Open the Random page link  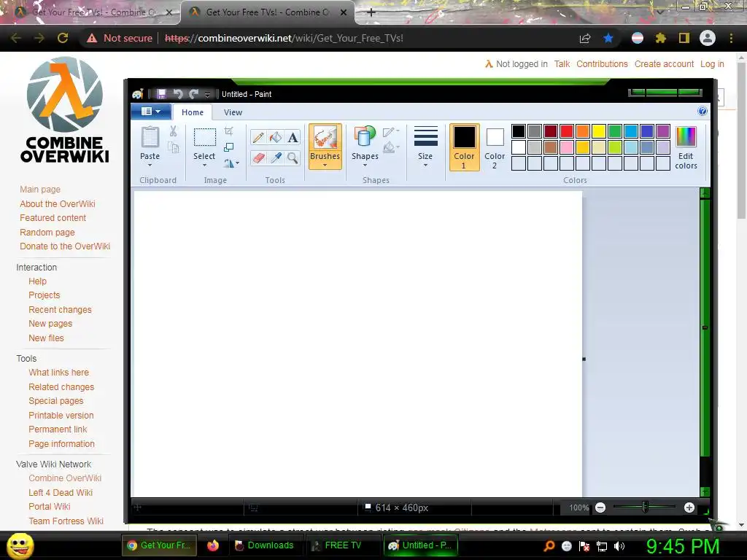click(47, 233)
